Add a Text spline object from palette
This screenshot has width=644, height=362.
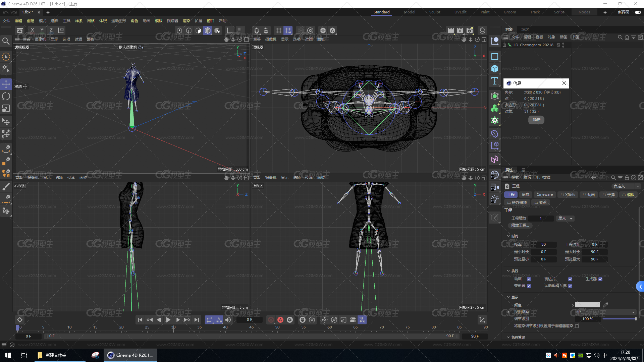pyautogui.click(x=495, y=81)
